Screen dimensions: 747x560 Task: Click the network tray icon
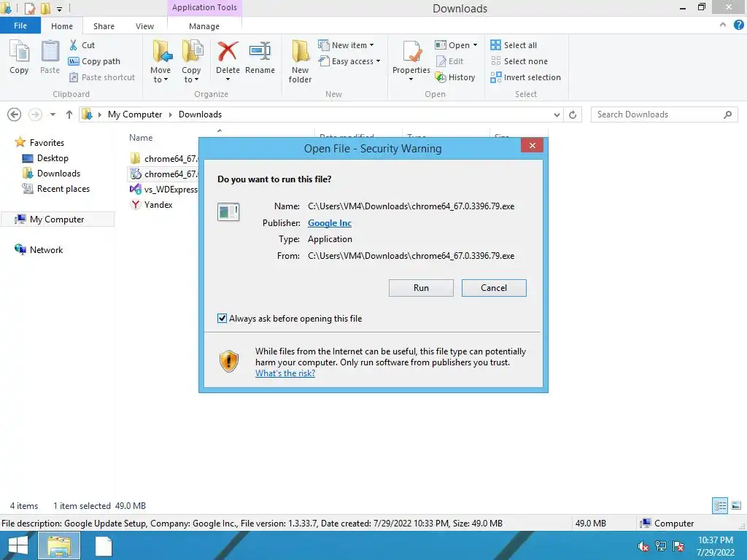[x=661, y=546]
